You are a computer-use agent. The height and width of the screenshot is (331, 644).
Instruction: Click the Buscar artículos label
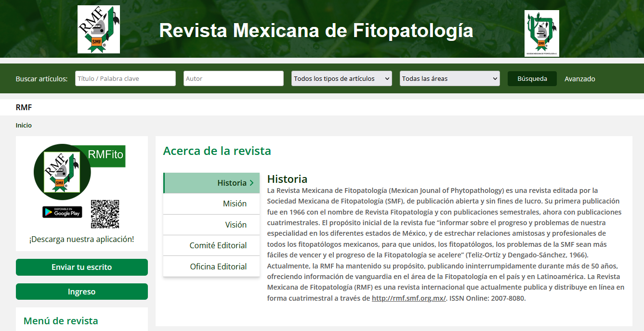tap(41, 79)
